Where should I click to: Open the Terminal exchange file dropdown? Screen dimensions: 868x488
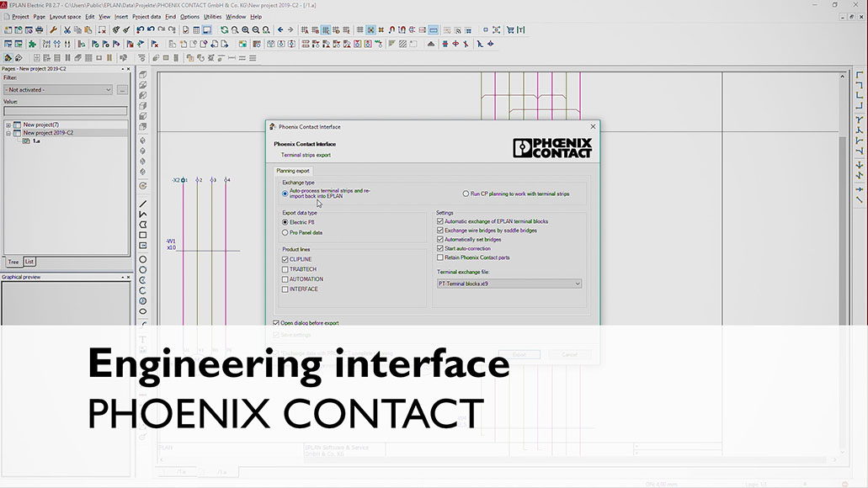click(509, 284)
